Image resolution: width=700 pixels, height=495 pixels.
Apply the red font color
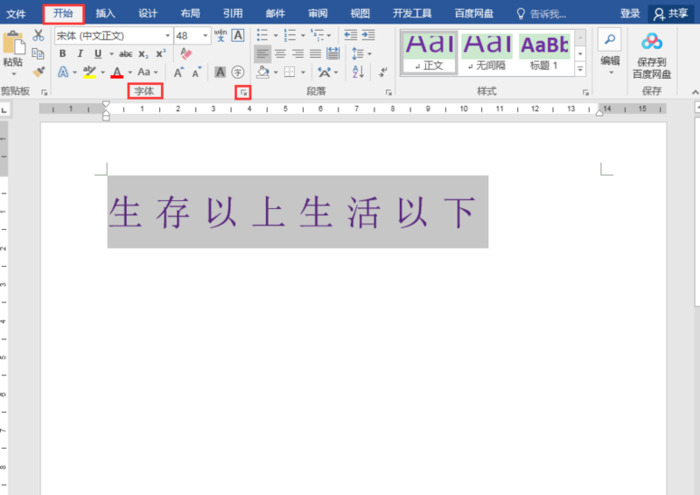pyautogui.click(x=117, y=72)
